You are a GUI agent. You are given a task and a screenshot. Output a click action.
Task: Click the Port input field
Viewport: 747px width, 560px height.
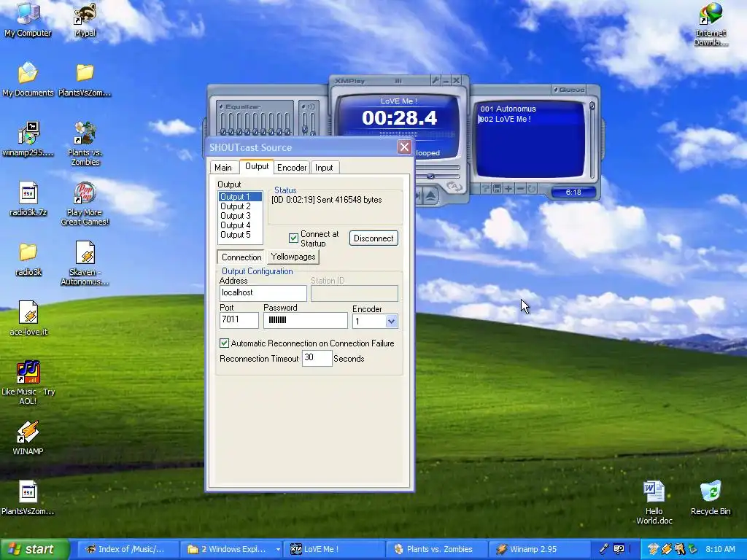click(x=239, y=320)
